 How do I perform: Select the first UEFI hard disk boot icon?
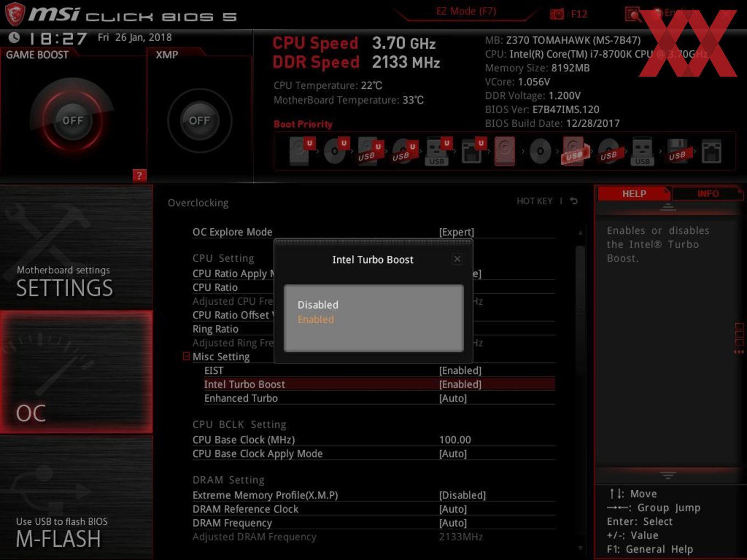pyautogui.click(x=300, y=151)
